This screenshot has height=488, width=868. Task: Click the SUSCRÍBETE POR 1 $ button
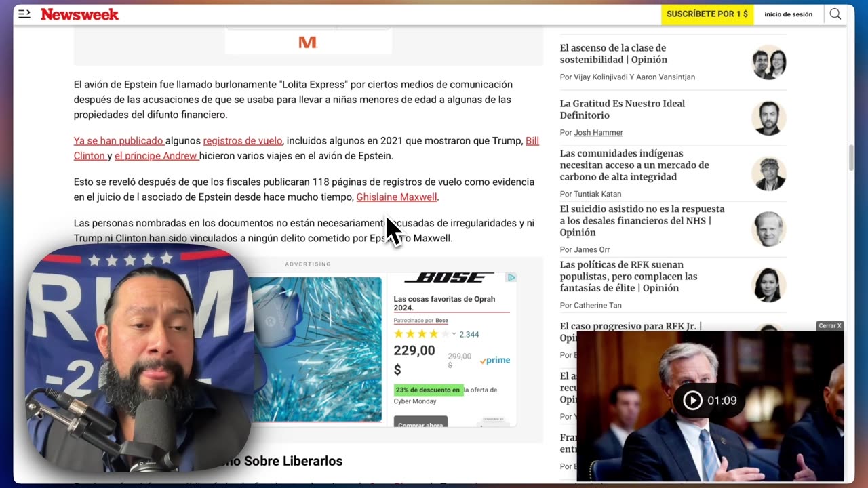[707, 14]
